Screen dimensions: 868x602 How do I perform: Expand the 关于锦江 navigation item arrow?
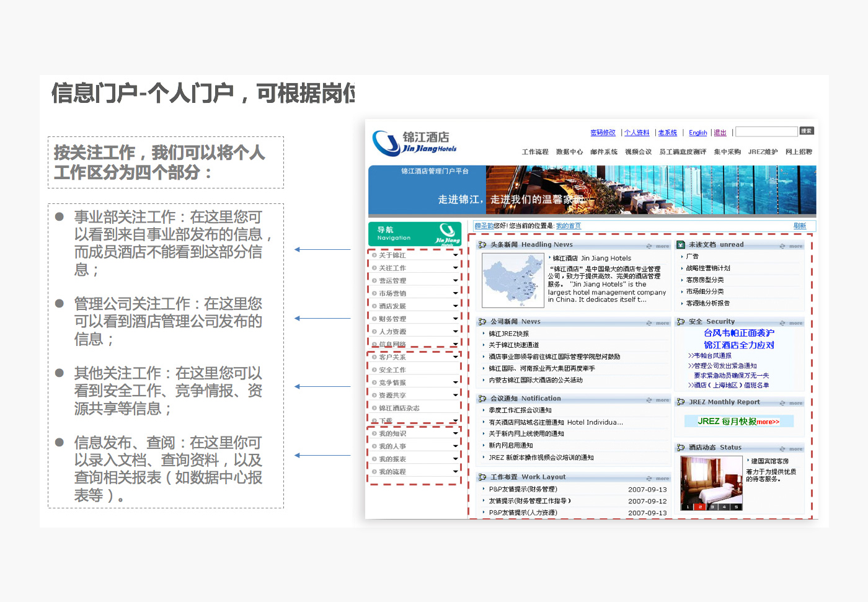pos(455,255)
